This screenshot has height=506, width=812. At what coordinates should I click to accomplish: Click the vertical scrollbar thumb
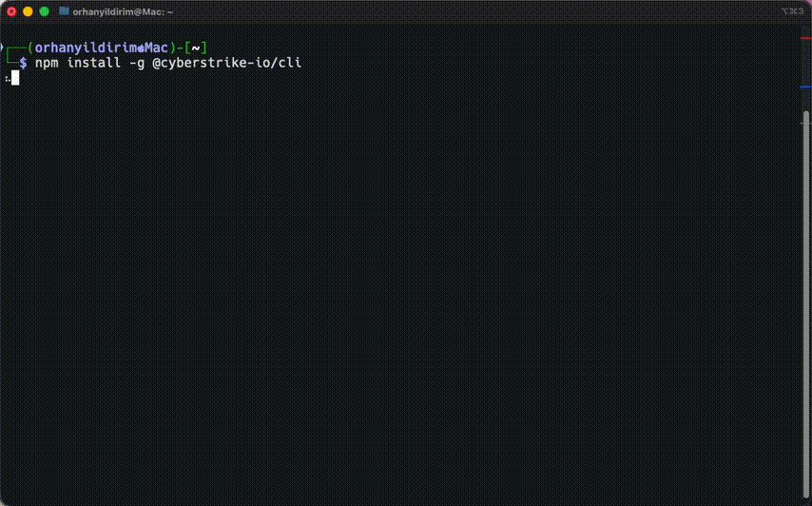806,285
